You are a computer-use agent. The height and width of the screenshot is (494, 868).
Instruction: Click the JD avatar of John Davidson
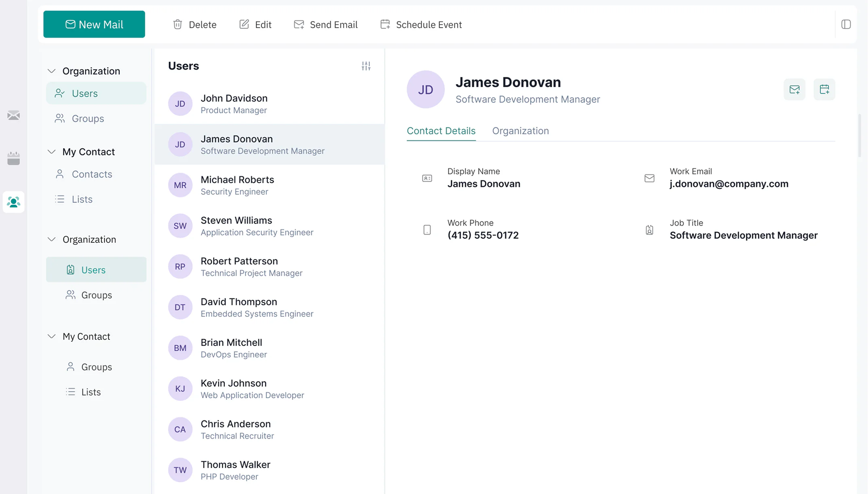click(x=180, y=104)
